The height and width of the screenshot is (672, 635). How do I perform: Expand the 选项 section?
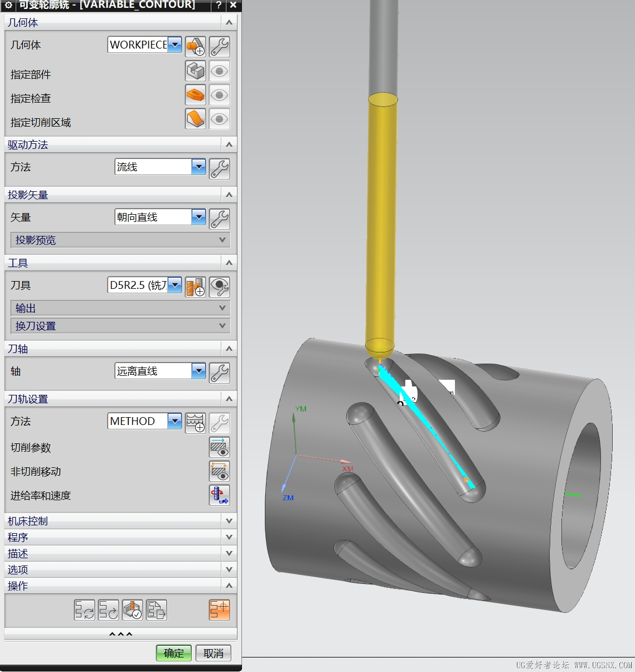pyautogui.click(x=120, y=570)
